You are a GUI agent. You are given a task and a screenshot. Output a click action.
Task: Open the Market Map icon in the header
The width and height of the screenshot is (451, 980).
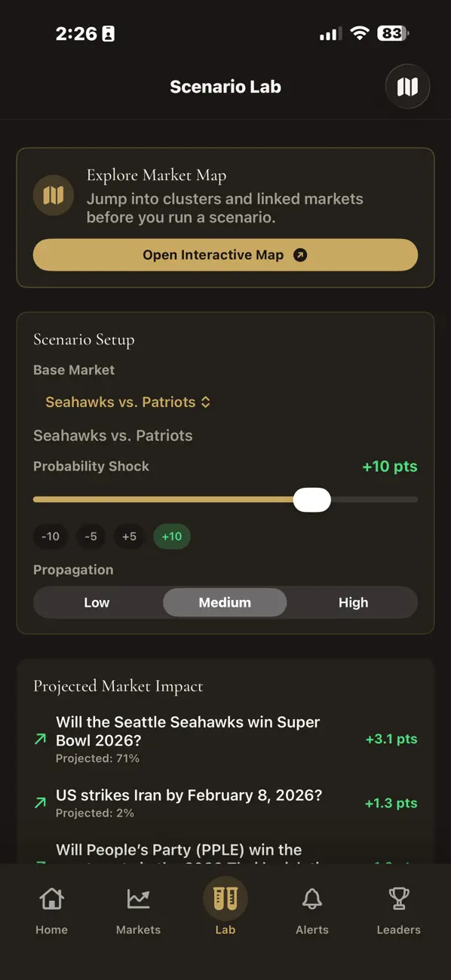tap(407, 86)
